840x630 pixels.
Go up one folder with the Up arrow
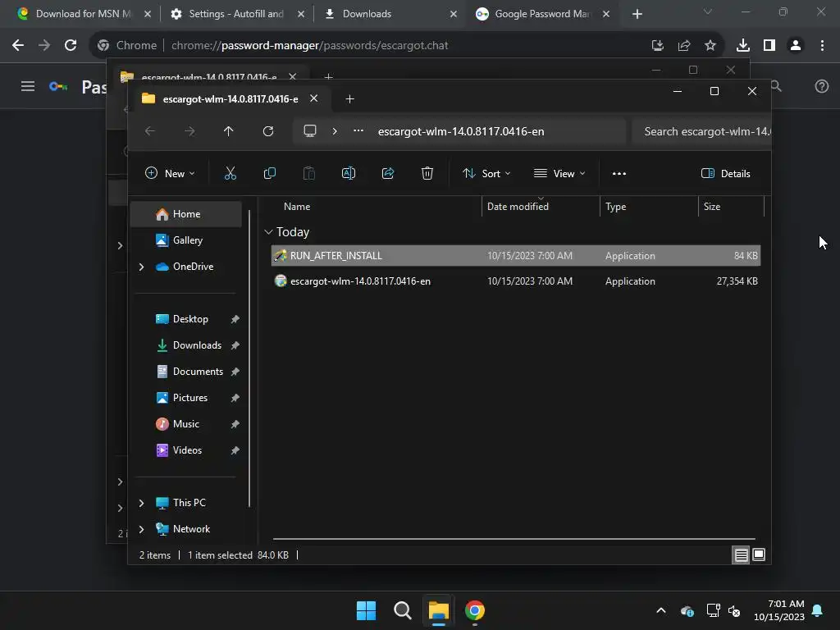228,131
